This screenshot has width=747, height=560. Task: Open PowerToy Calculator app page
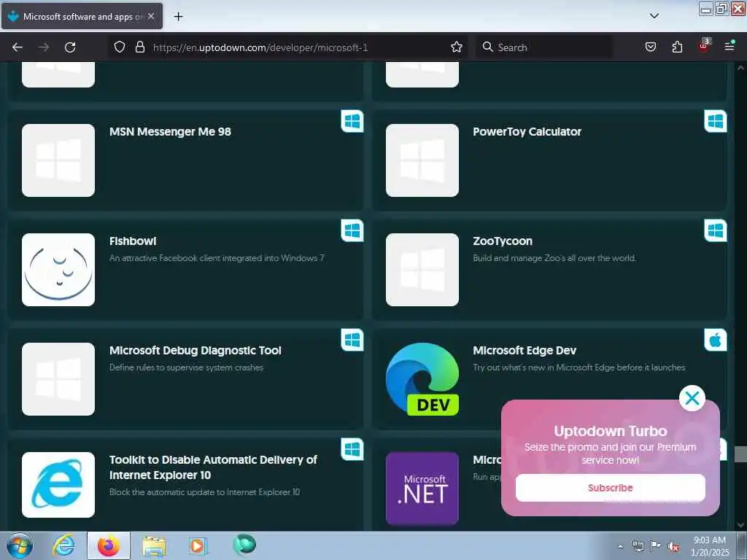point(527,132)
